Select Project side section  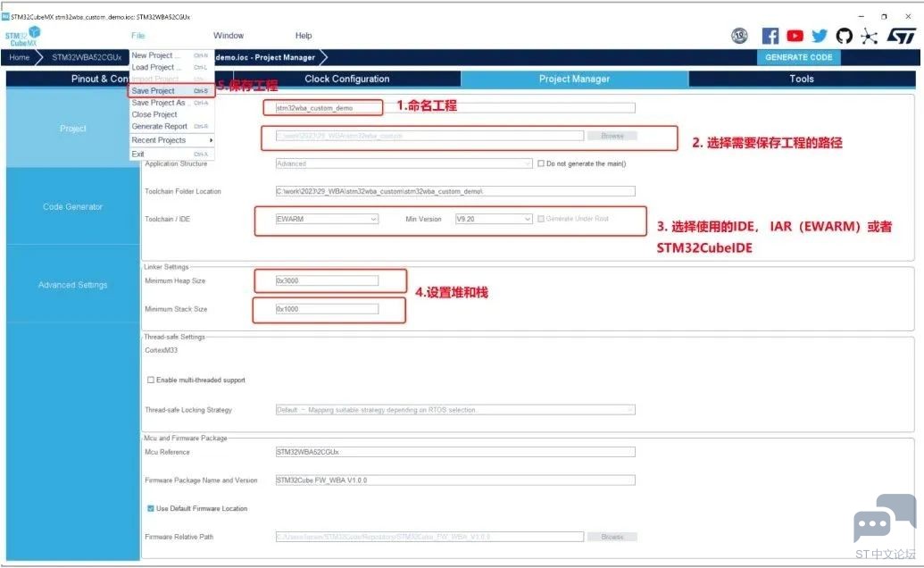point(72,128)
